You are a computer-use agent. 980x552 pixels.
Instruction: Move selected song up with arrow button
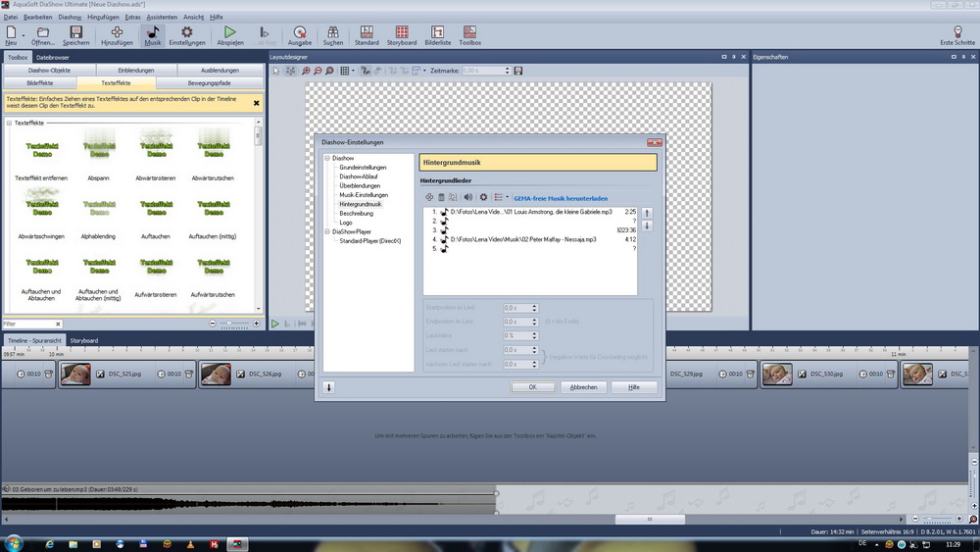[x=646, y=212]
